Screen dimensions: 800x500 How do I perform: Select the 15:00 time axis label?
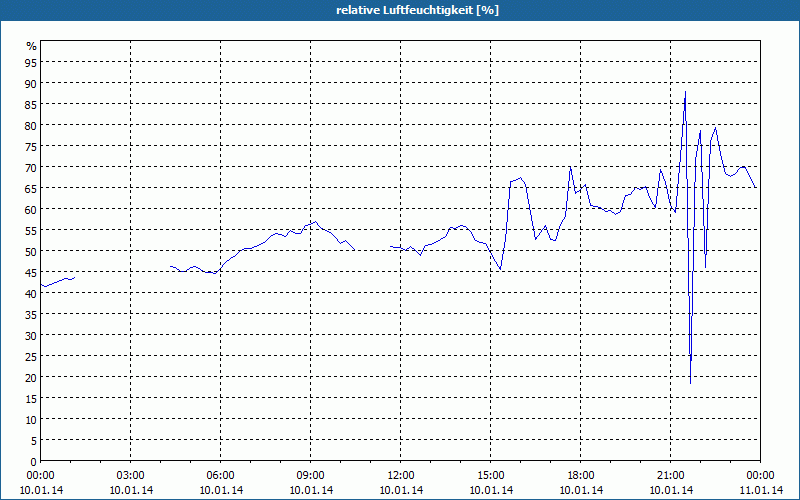490,476
